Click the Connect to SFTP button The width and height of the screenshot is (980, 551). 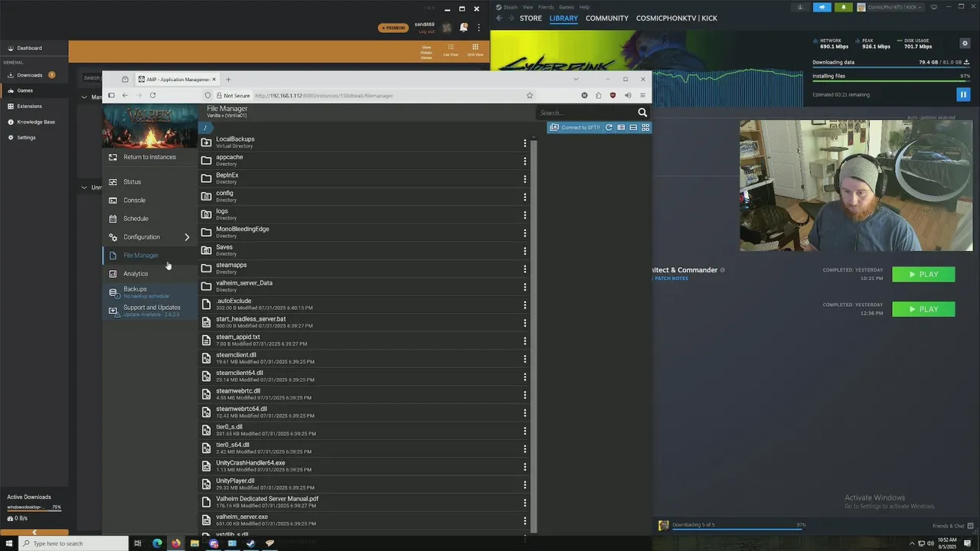point(575,127)
